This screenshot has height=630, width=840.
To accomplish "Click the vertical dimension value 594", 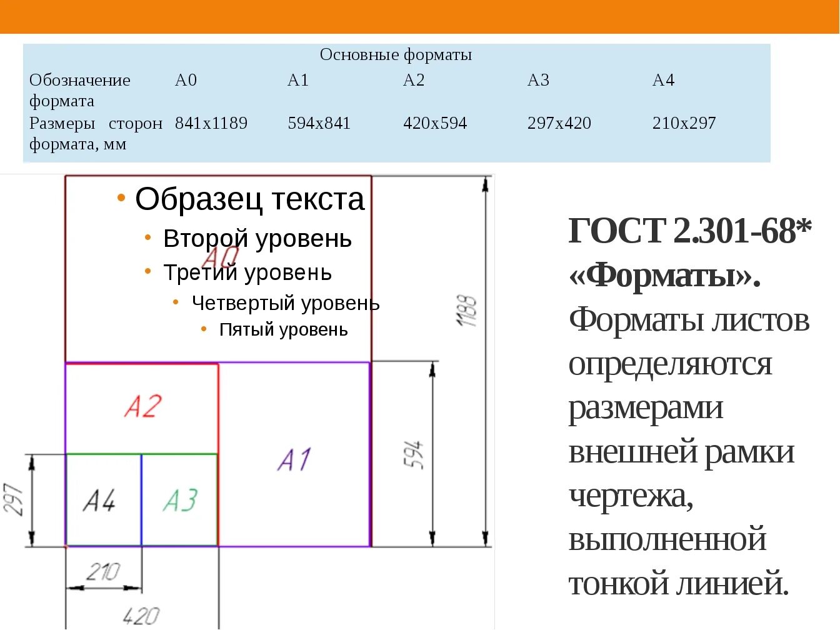I will 413,454.
